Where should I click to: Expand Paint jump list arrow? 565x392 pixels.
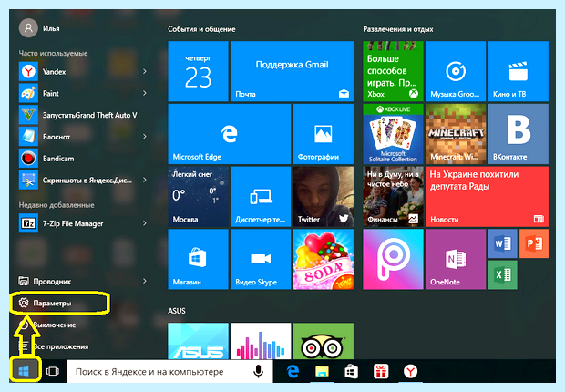click(145, 93)
